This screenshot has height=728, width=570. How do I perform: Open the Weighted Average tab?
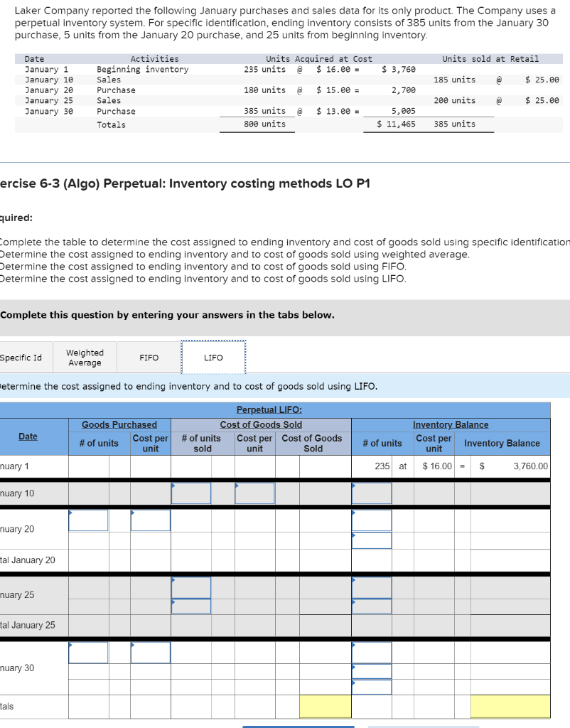[x=84, y=357]
